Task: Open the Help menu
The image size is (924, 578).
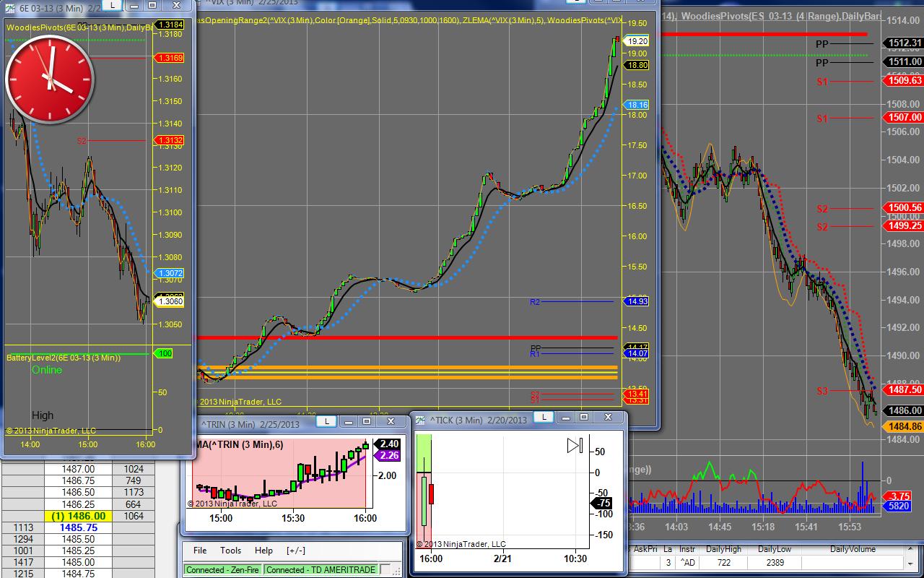Action: (x=263, y=551)
